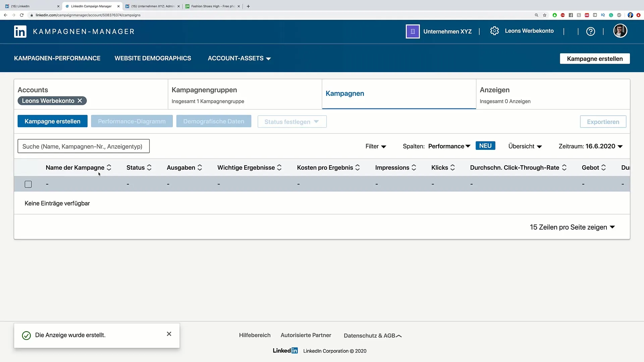Close the Fashion Shoes High browser tab

tap(239, 6)
